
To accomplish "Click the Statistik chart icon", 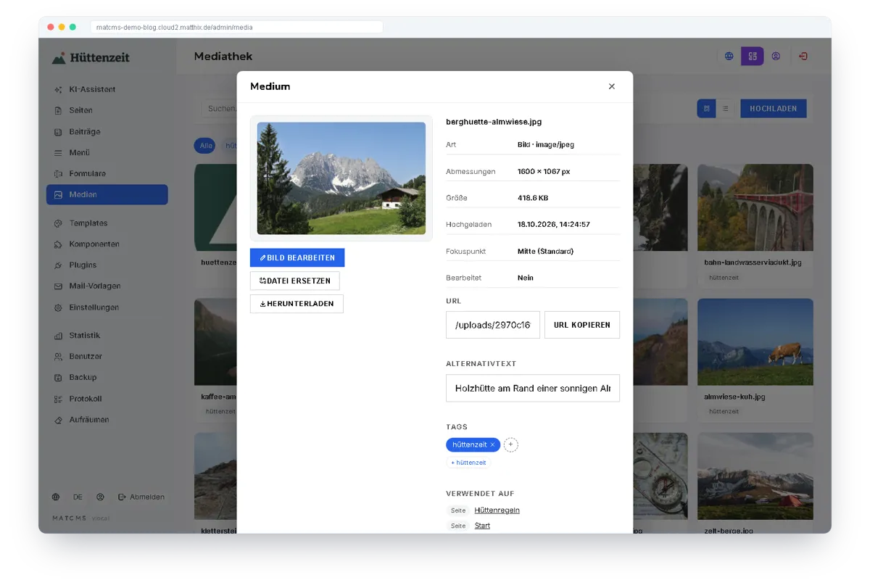I will [58, 336].
